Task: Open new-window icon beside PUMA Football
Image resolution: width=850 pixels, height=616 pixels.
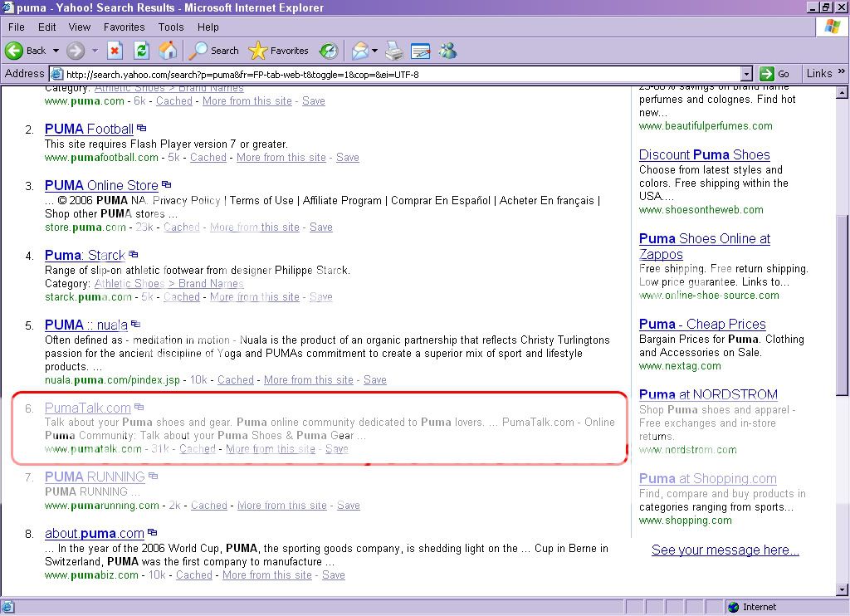Action: pyautogui.click(x=141, y=128)
